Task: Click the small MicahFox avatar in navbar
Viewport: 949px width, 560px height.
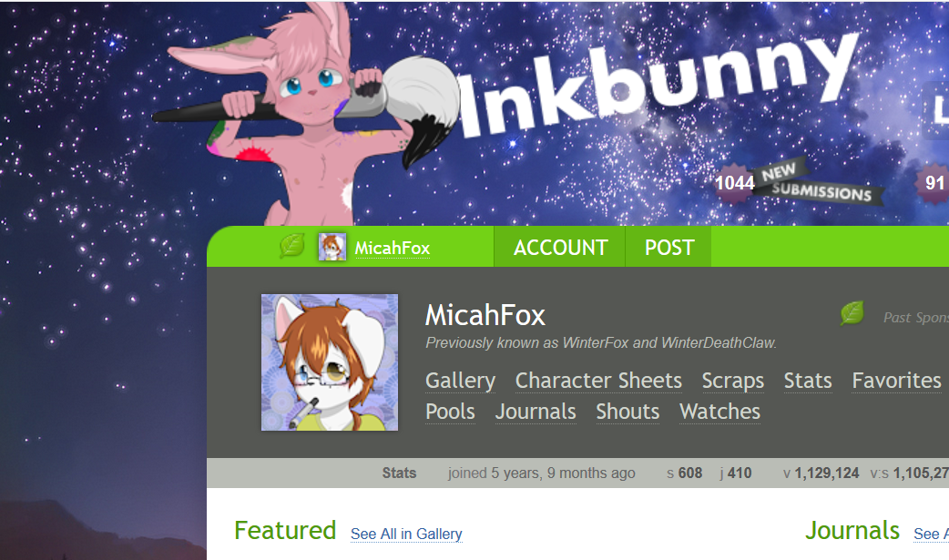Action: 332,247
